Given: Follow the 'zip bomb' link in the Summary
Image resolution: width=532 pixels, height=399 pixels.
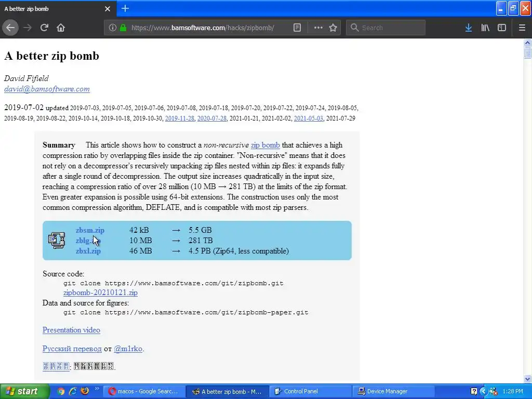Looking at the screenshot, I should coord(265,145).
